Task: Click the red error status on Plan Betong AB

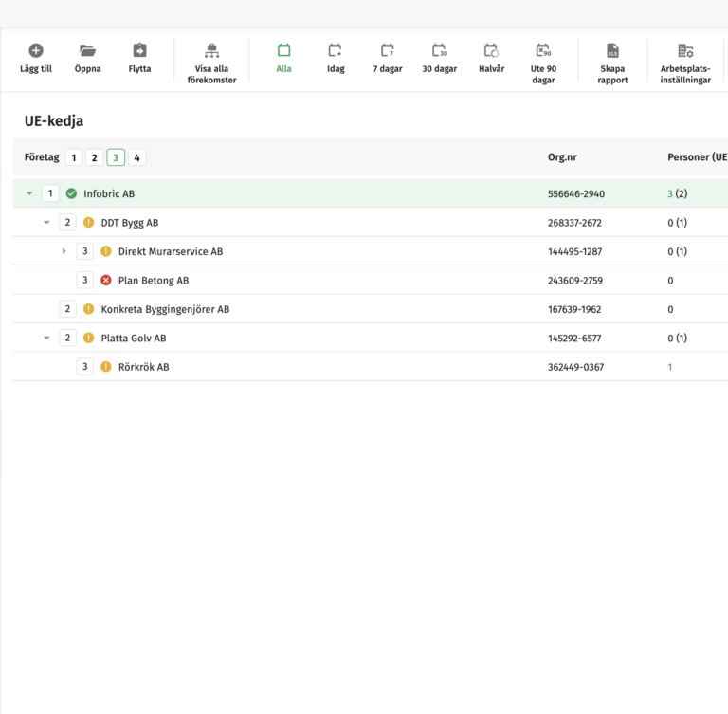Action: tap(106, 281)
